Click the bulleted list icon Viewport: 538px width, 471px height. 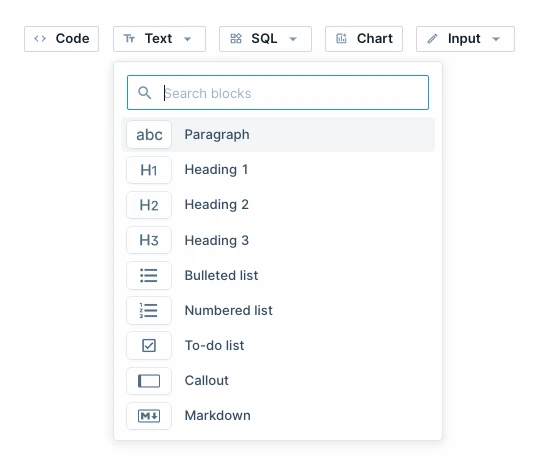pyautogui.click(x=149, y=275)
